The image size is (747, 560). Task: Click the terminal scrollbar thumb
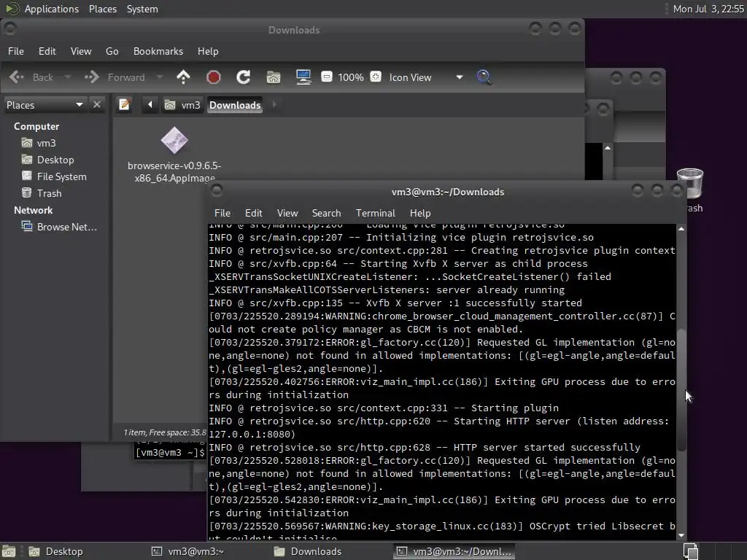click(682, 389)
